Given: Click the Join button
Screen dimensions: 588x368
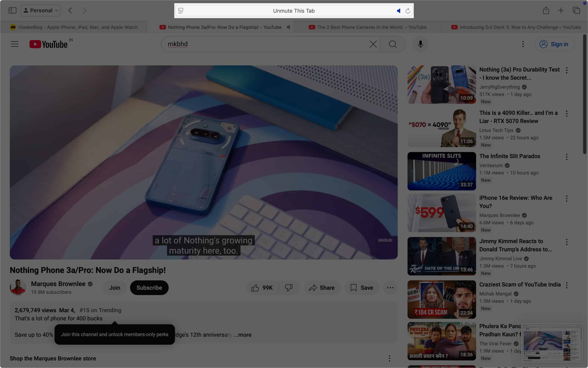Looking at the screenshot, I should [115, 288].
